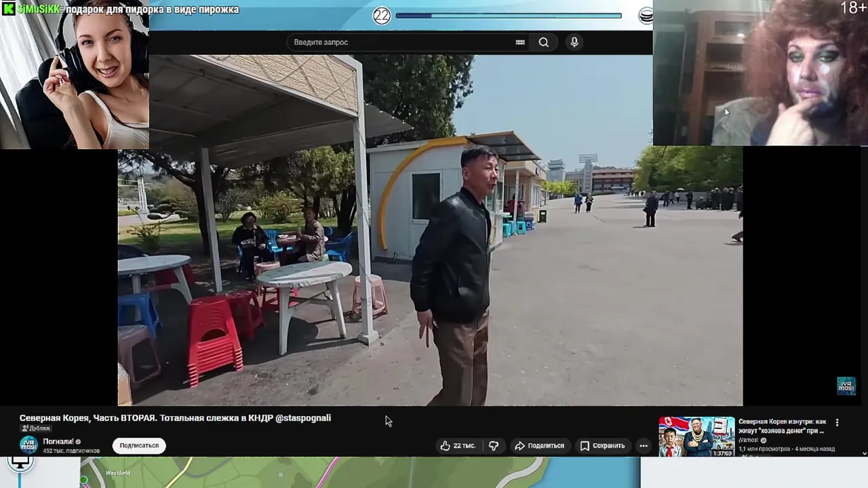The image size is (868, 488).
Task: Click the monitor icon above the map
Action: tap(20, 463)
